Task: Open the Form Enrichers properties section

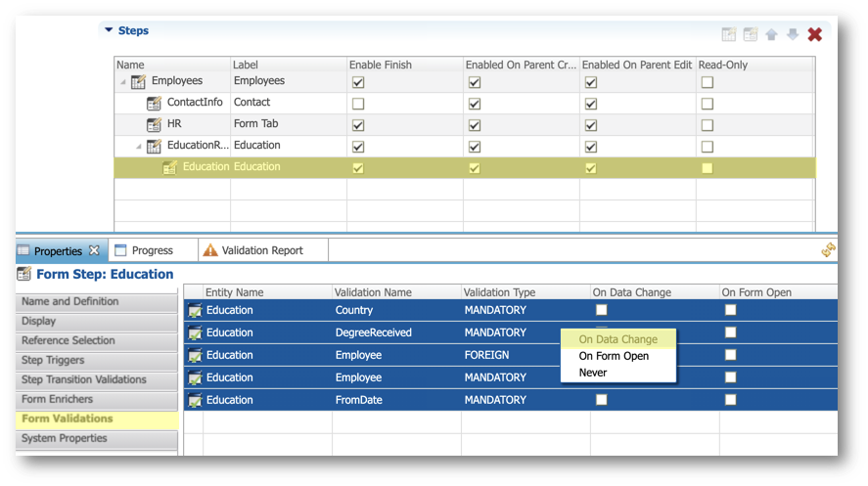Action: click(x=57, y=399)
